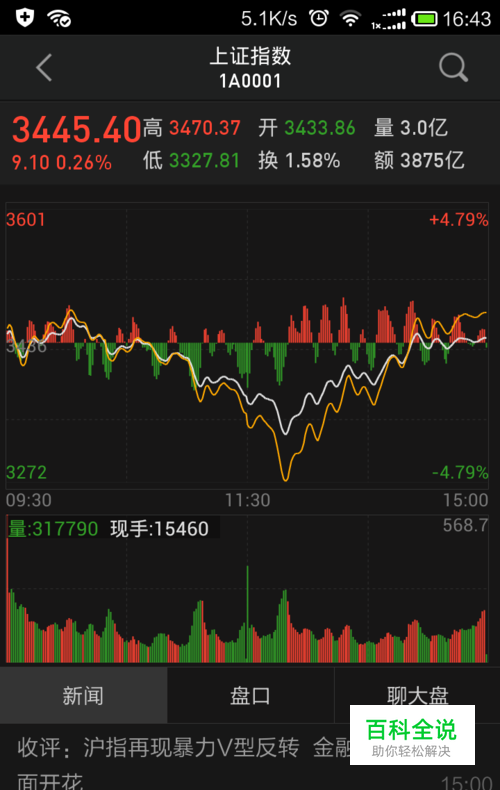Tap the high price 3470.37
Image resolution: width=500 pixels, height=790 pixels.
[x=205, y=128]
